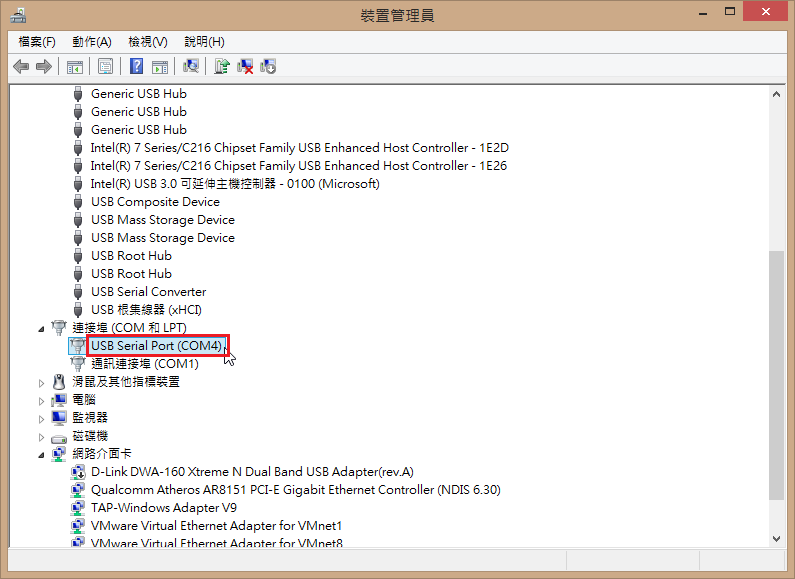
Task: Maximize the 裝置管理員 window
Action: pyautogui.click(x=730, y=12)
